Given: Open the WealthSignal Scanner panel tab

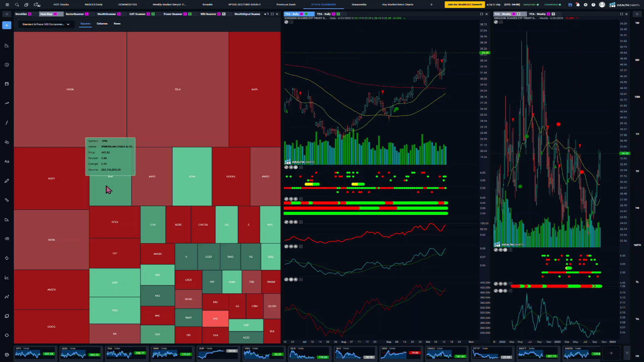Looking at the screenshot, I should click(247, 14).
